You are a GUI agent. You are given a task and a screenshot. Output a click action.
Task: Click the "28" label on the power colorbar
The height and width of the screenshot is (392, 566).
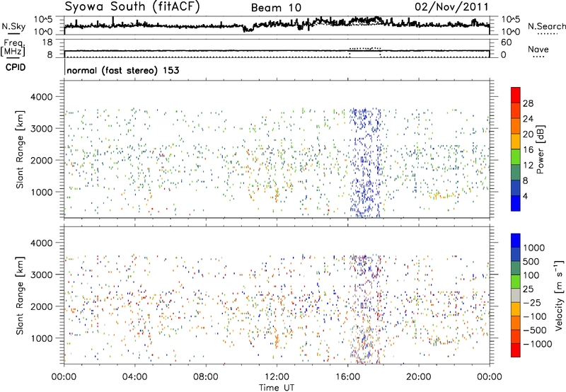(x=528, y=103)
